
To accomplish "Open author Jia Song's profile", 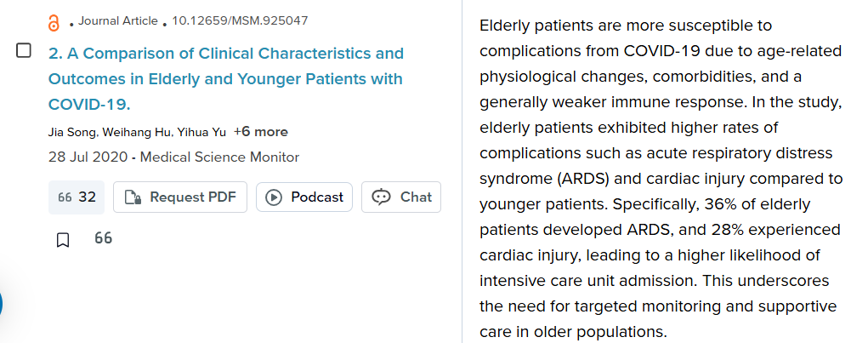I will tap(72, 133).
